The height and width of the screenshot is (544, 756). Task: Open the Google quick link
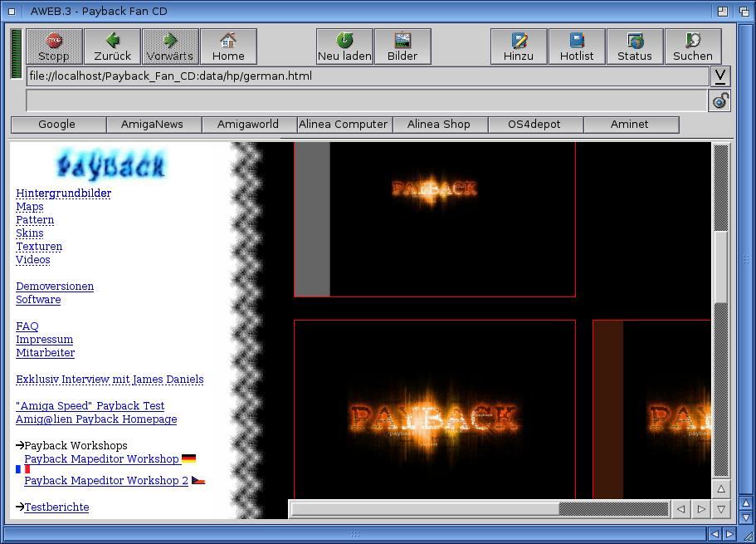pos(57,125)
